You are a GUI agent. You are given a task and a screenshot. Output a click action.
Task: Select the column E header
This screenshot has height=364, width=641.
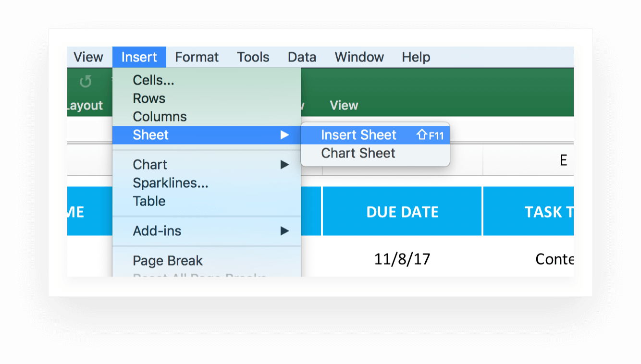pos(563,160)
